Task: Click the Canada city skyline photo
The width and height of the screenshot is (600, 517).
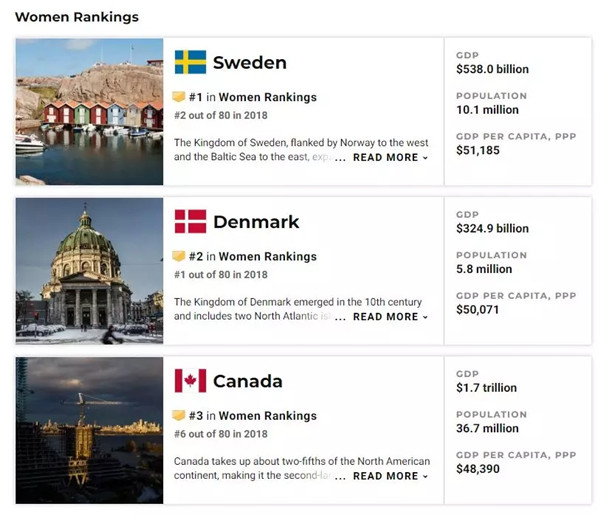Action: tap(89, 430)
